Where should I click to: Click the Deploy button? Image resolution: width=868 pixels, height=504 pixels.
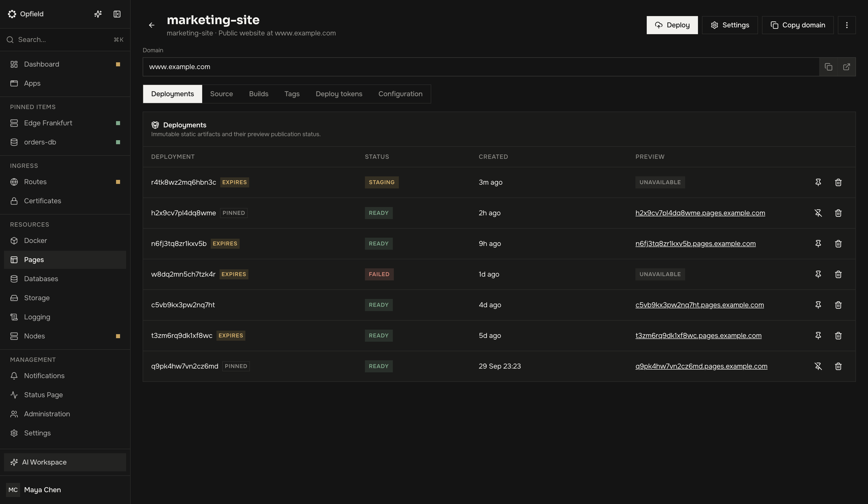point(672,25)
